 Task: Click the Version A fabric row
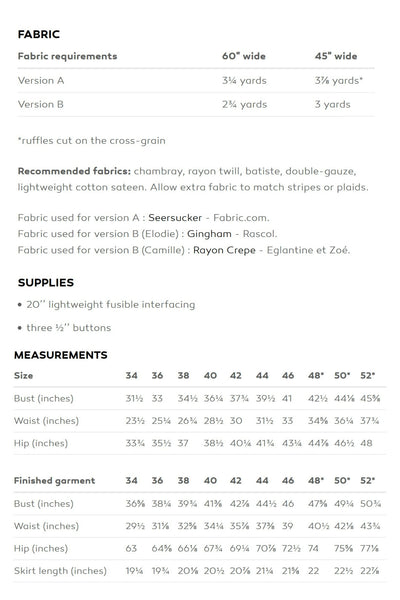196,81
